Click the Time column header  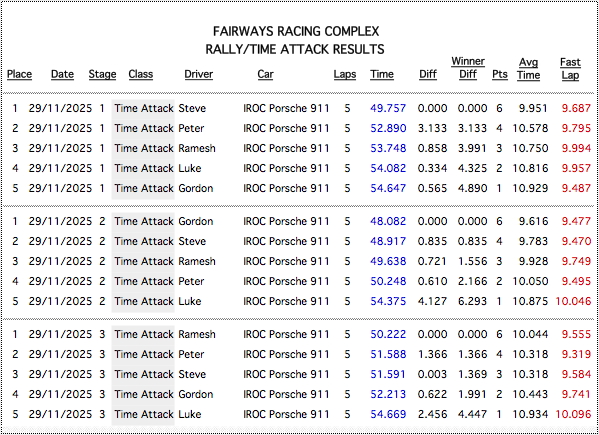point(382,74)
